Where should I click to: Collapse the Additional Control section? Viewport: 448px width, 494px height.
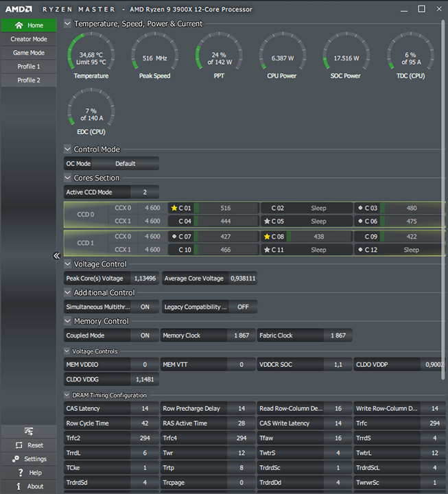[67, 292]
